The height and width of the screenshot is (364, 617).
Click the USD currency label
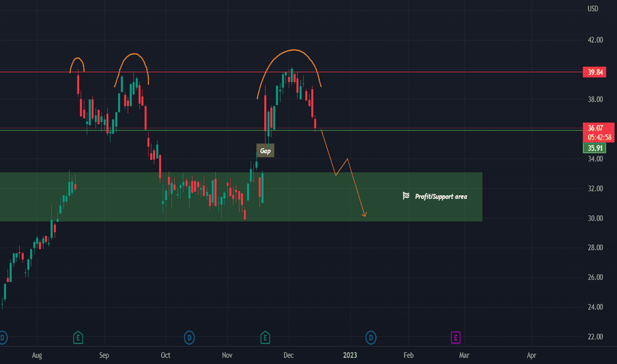pyautogui.click(x=593, y=9)
